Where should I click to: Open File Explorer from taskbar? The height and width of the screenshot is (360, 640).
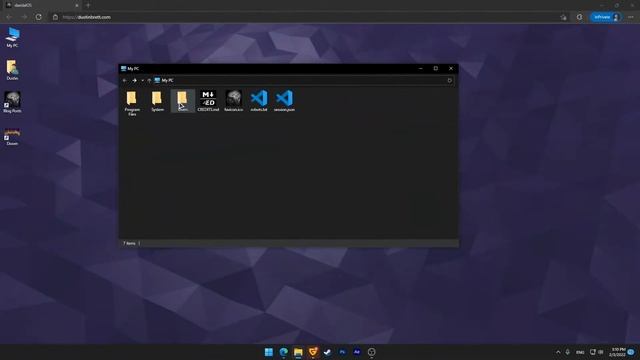click(x=298, y=352)
